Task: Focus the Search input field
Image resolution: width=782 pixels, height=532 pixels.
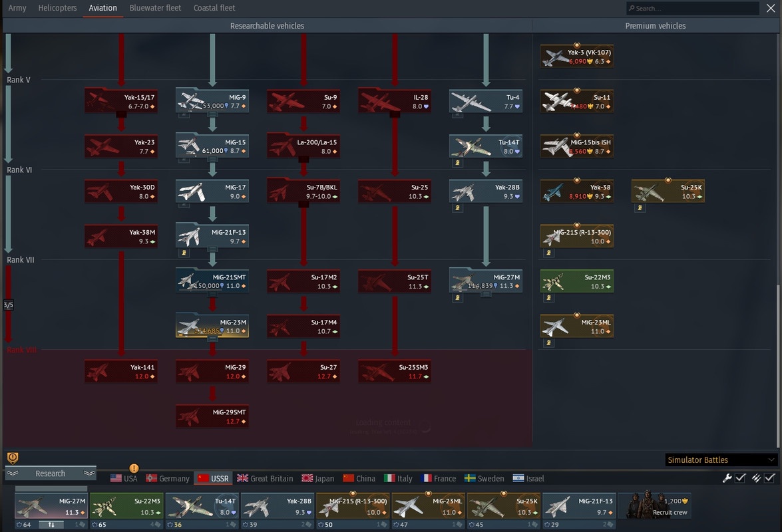Action: [693, 8]
